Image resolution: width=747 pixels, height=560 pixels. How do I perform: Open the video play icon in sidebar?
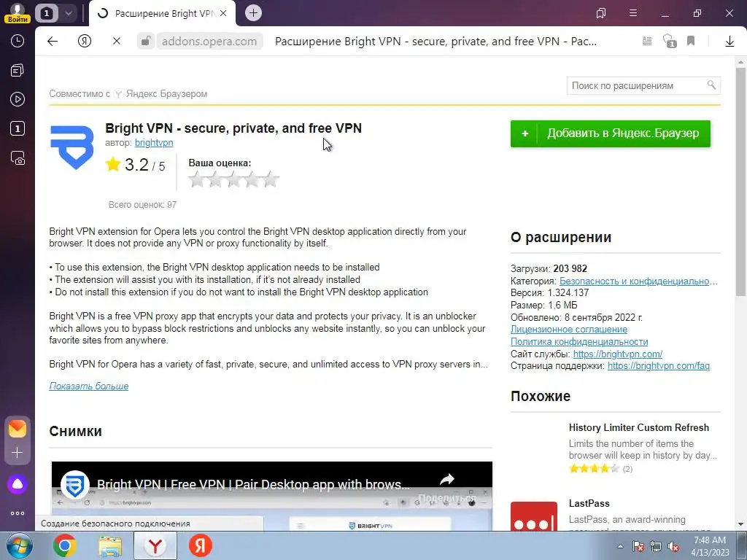18,99
